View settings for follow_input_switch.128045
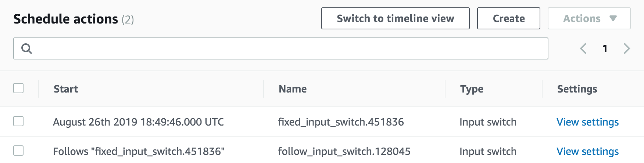The width and height of the screenshot is (644, 163). tap(587, 151)
